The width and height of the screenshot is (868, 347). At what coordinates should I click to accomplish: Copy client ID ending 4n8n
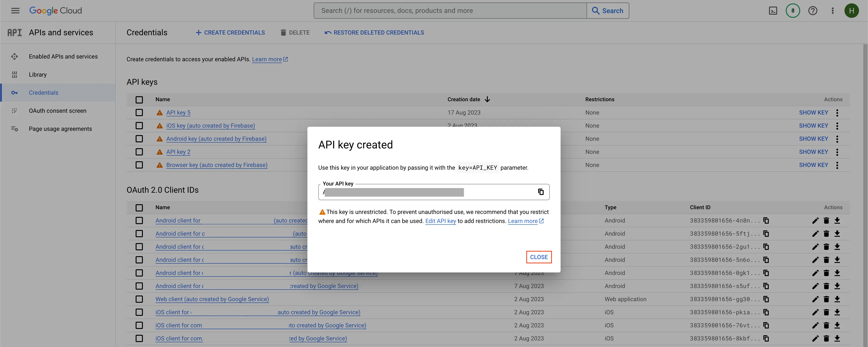766,220
